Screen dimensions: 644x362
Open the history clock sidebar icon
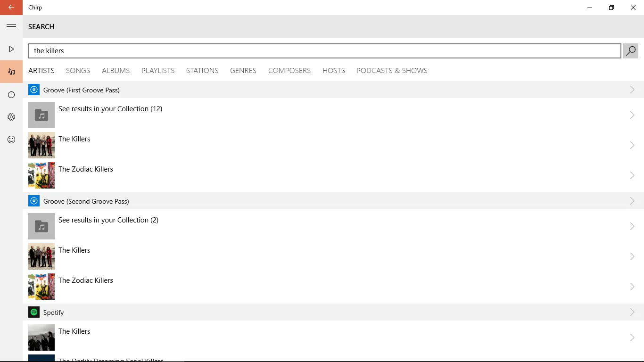[11, 95]
